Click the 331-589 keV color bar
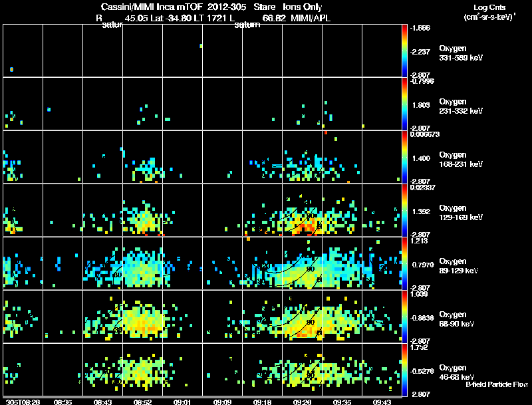Screen dimensions: 532x405 pos(404,51)
